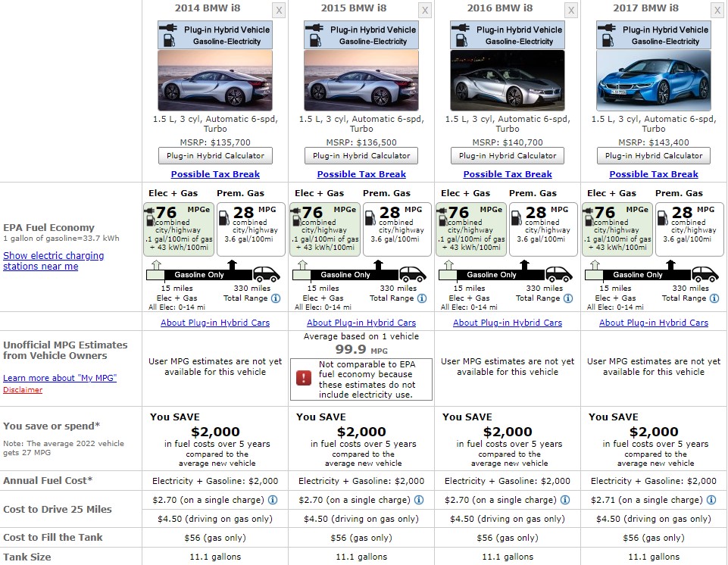Screen dimensions: 728x565
Task: Click 2015 BMW i8 plug-in hybrid plug icon
Action: [x=314, y=28]
